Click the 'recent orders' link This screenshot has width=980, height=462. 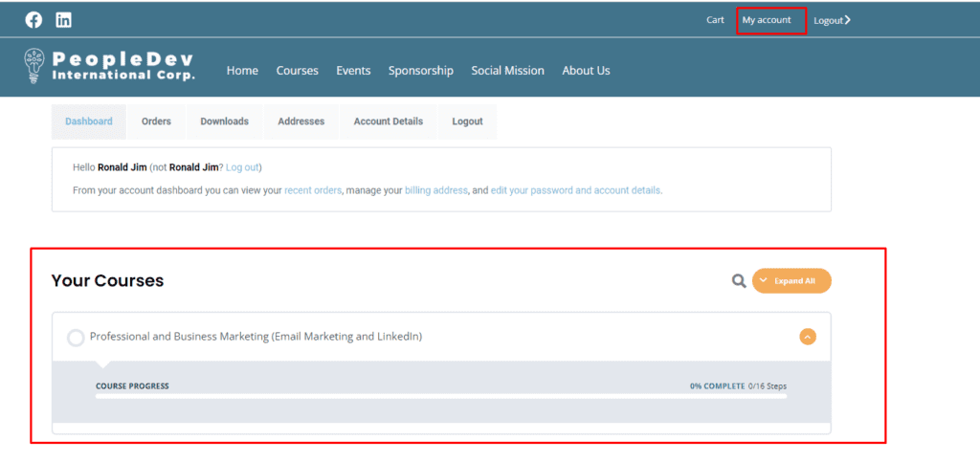pos(313,190)
